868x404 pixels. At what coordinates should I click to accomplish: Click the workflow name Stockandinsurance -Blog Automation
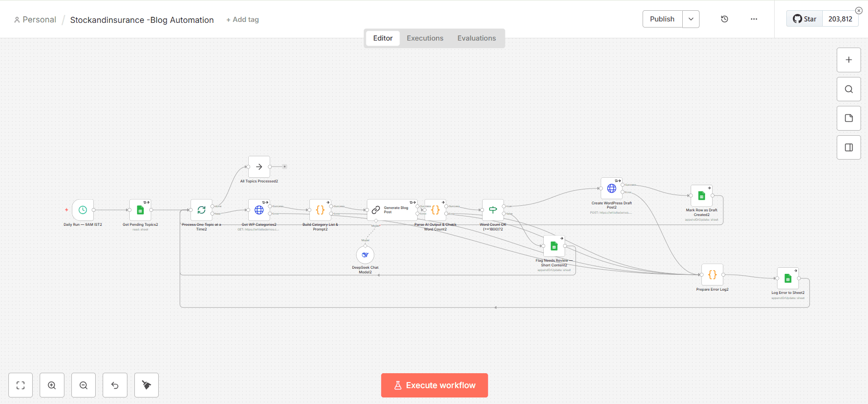coord(142,20)
